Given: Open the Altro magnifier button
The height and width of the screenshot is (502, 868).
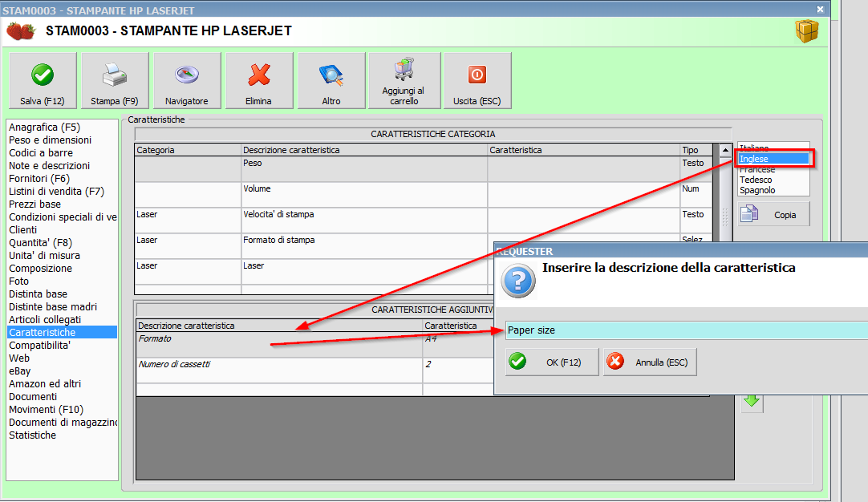Looking at the screenshot, I should (x=331, y=81).
